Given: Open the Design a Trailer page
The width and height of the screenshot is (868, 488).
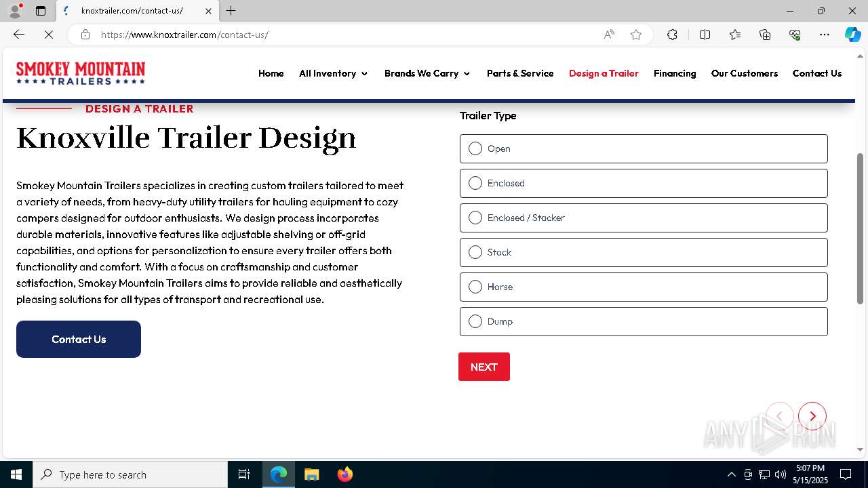Looking at the screenshot, I should click(x=604, y=73).
